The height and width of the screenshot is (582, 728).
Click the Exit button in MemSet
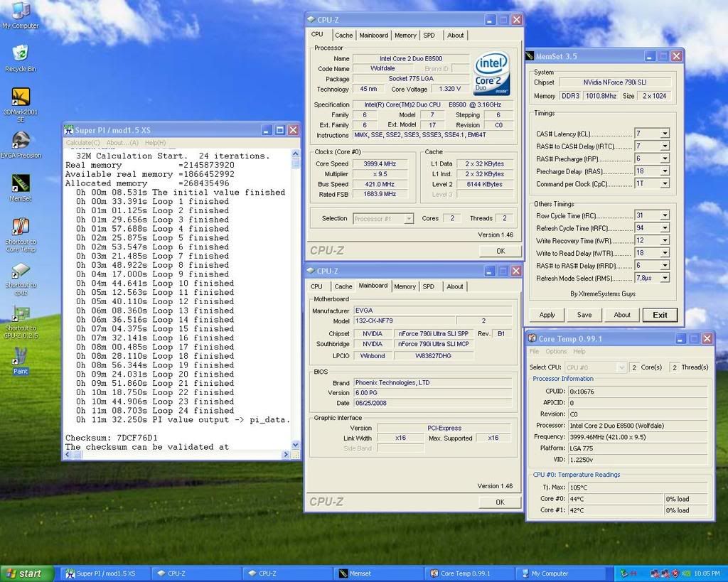(660, 315)
